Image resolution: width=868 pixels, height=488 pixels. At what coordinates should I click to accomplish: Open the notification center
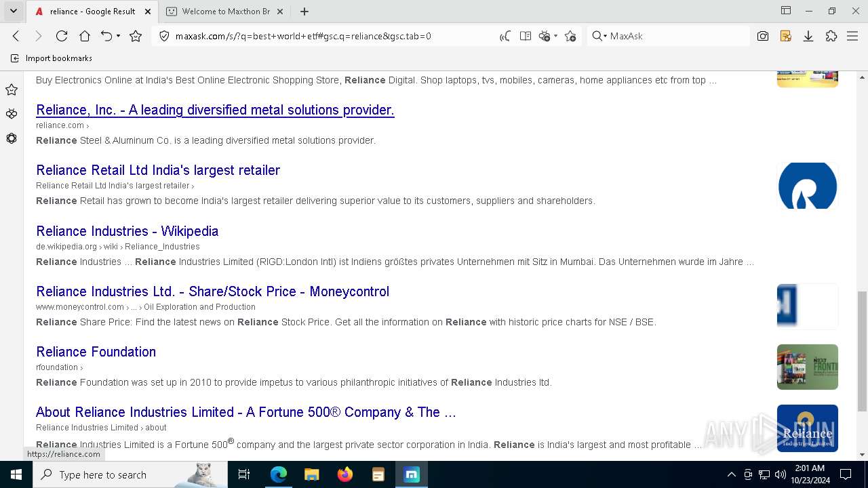846,474
